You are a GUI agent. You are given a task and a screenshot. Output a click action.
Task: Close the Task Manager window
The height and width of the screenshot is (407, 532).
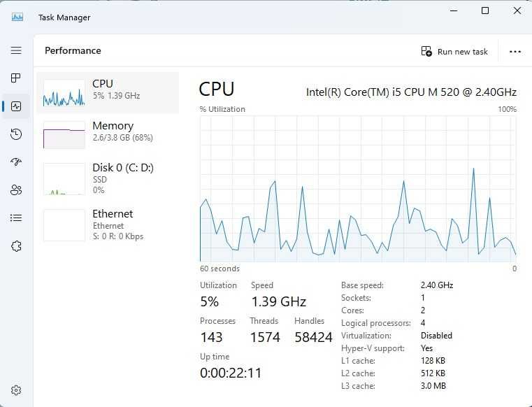[517, 11]
